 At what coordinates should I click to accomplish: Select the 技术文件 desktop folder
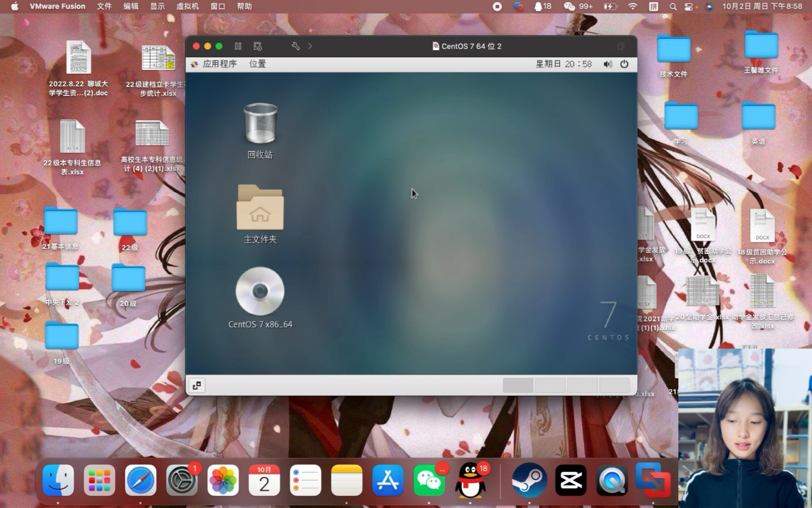(x=674, y=55)
